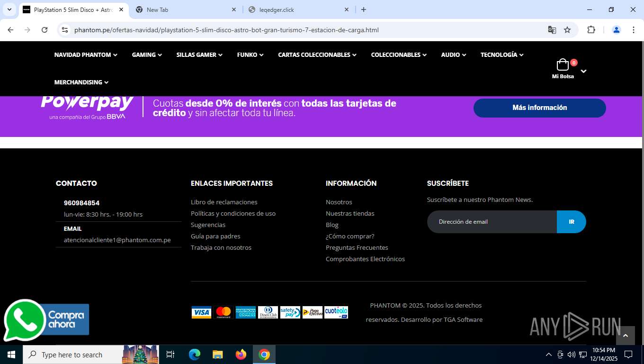Expand the MERCHANDISING menu
This screenshot has height=364, width=644.
(81, 82)
